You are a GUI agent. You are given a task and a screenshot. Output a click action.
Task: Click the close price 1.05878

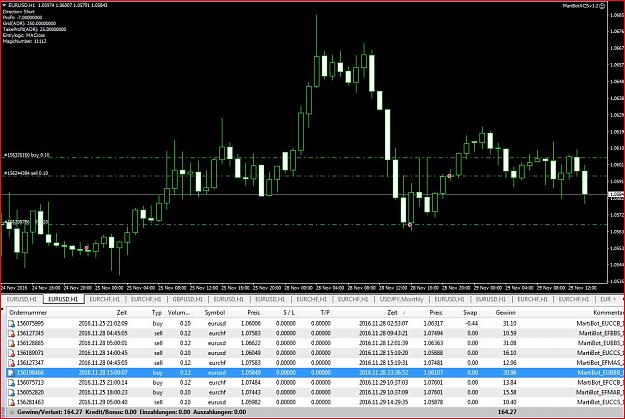pos(433,402)
